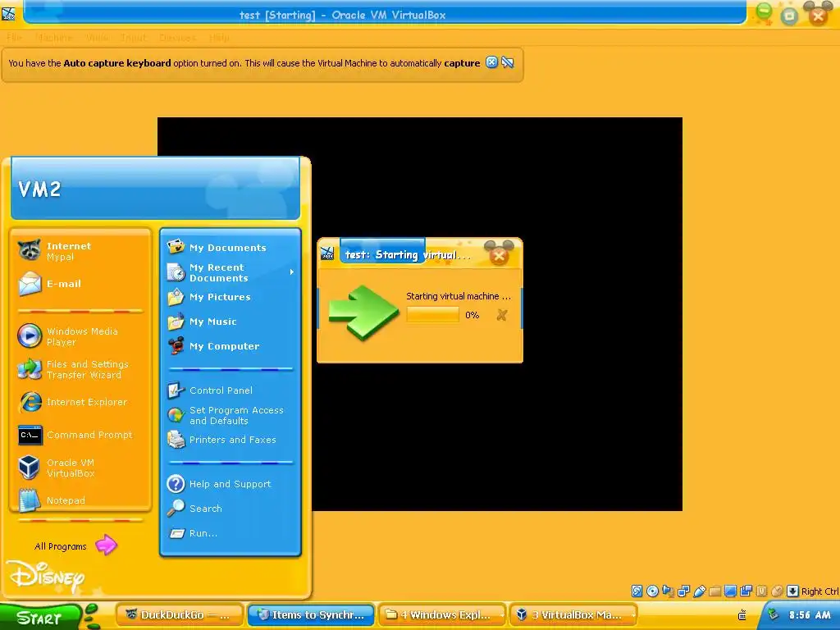Click the Starting virtual machine progress bar
Image resolution: width=840 pixels, height=630 pixels.
[x=432, y=314]
